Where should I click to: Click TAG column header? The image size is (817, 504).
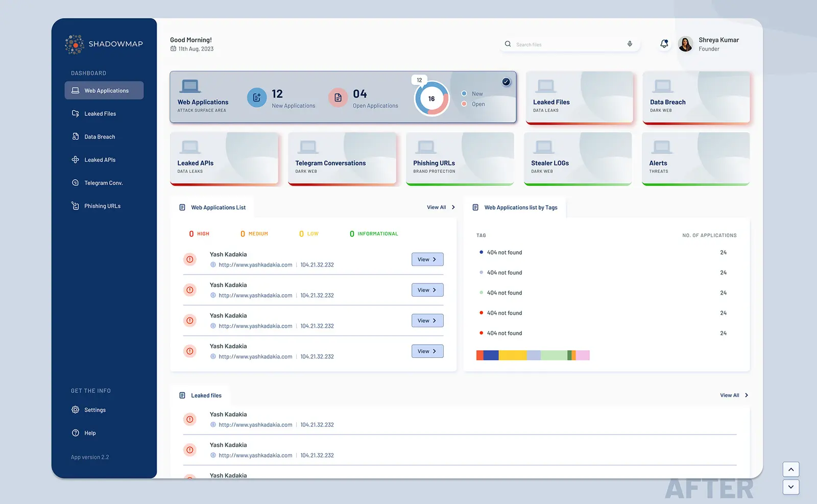[481, 235]
